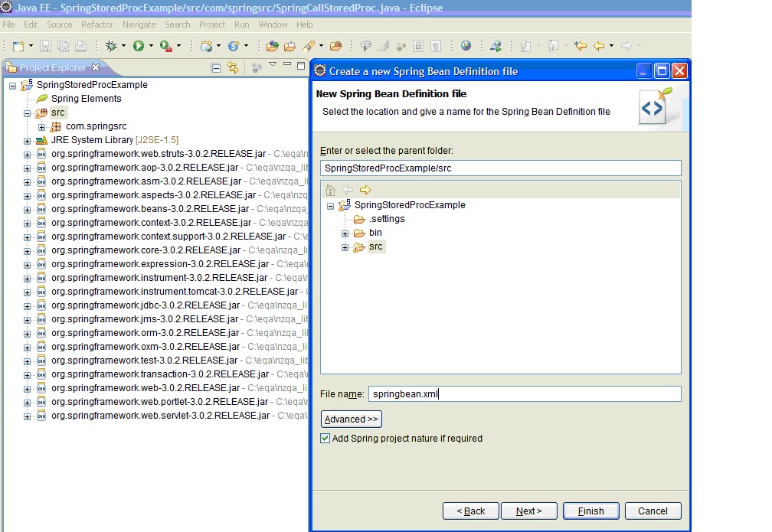The height and width of the screenshot is (532, 772).
Task: Open the New wizard toolbar icon
Action: click(x=18, y=46)
